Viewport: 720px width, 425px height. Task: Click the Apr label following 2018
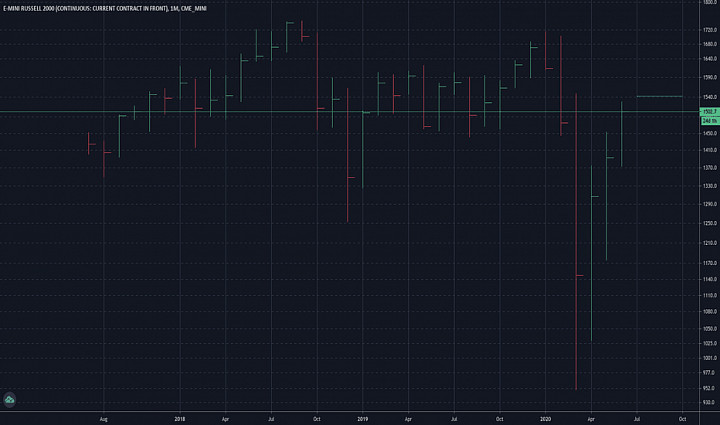(225, 419)
